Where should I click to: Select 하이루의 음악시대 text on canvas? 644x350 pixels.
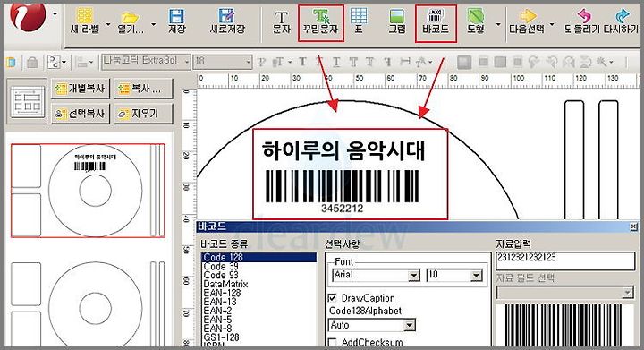[x=343, y=150]
